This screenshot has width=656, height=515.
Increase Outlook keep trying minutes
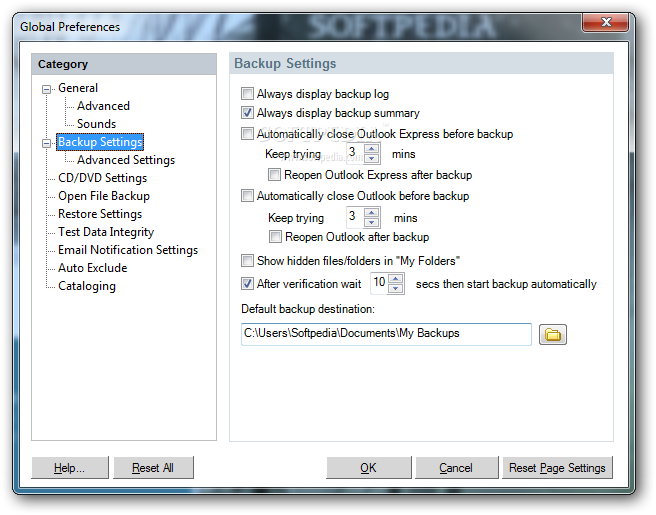click(372, 213)
